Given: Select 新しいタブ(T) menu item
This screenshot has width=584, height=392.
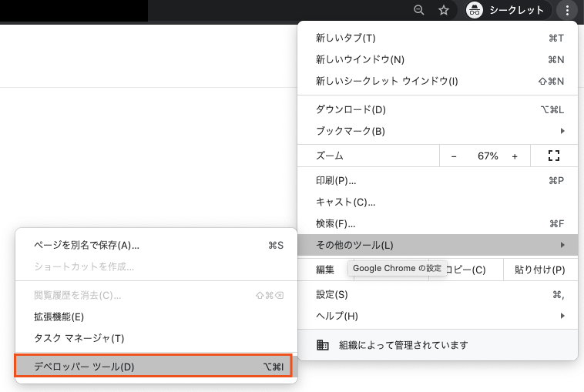Looking at the screenshot, I should point(438,38).
